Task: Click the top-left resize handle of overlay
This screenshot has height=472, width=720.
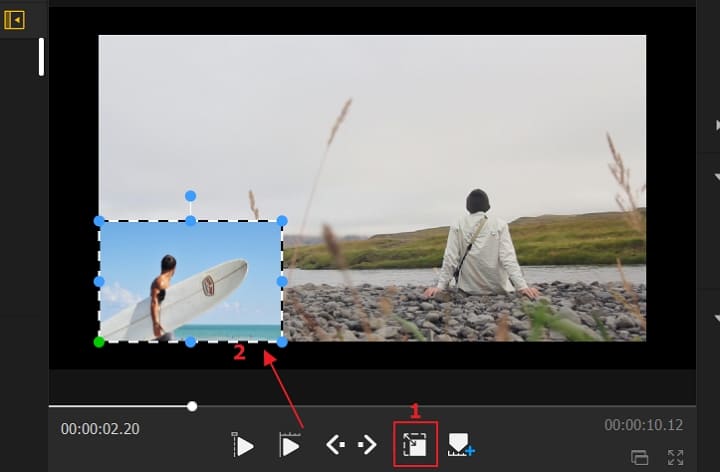Action: (x=99, y=221)
